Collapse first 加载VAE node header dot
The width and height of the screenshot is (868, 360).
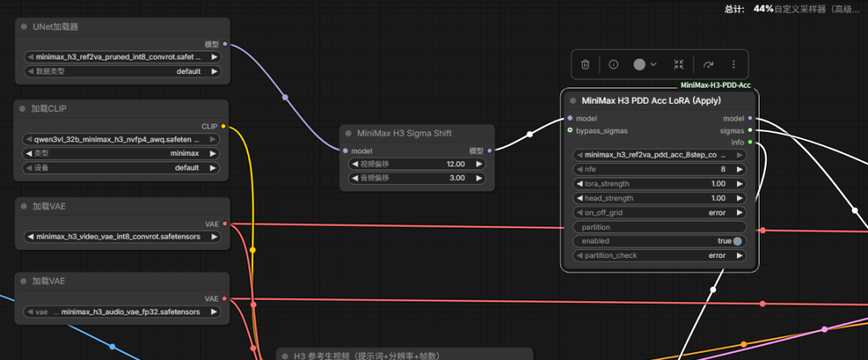point(24,206)
